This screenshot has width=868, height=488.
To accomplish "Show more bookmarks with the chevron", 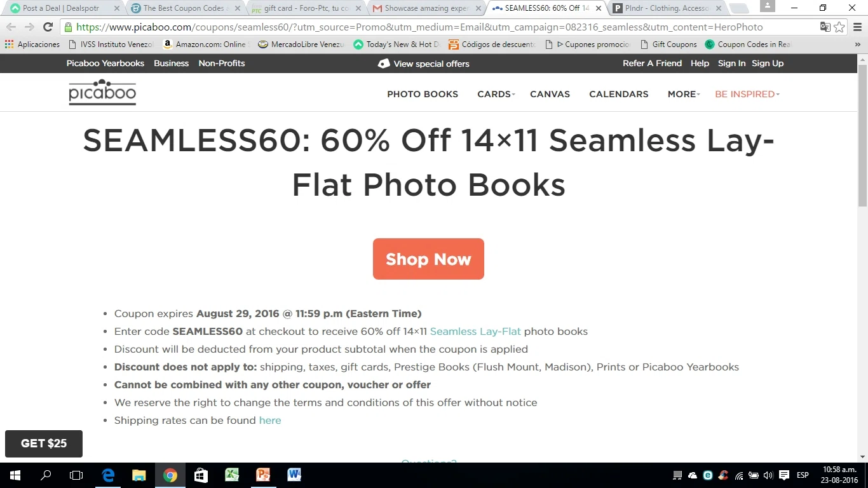I will pos(857,44).
